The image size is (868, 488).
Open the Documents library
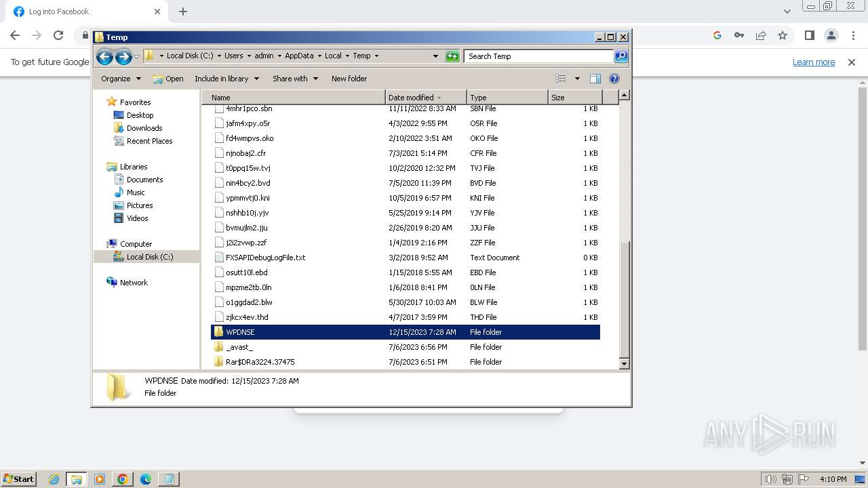144,180
